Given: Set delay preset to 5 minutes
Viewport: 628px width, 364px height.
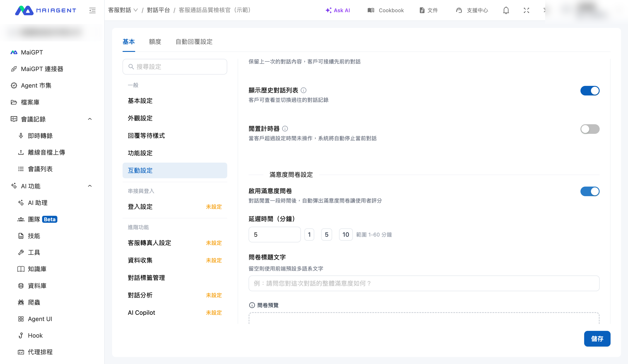Looking at the screenshot, I should [x=326, y=235].
